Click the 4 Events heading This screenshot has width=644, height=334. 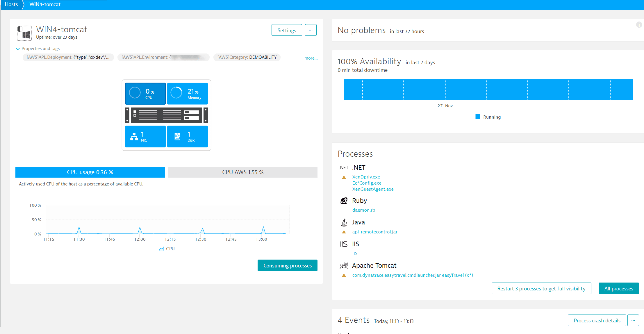(x=354, y=320)
